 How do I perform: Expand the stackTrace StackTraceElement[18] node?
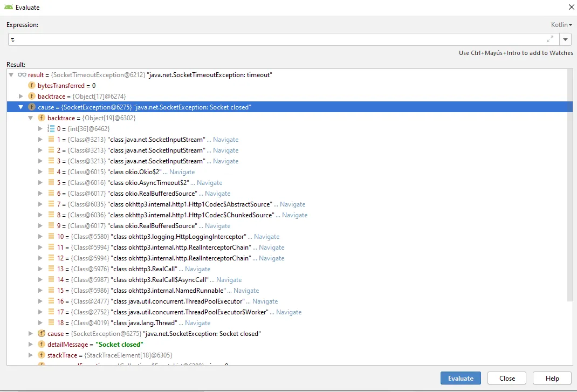(x=31, y=355)
